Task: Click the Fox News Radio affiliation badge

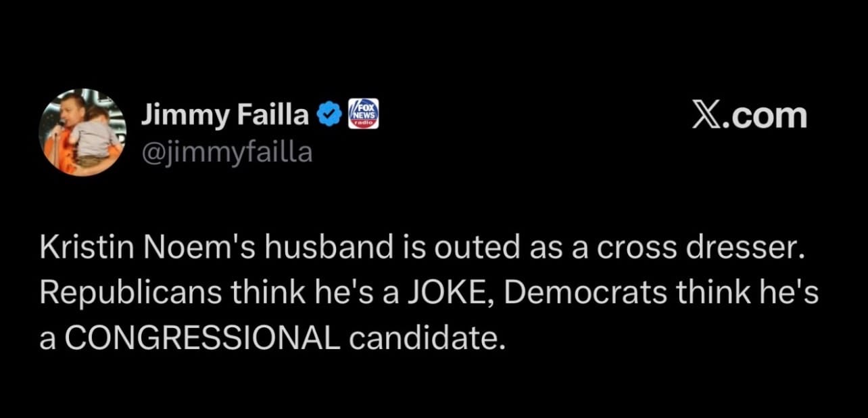Action: (363, 114)
